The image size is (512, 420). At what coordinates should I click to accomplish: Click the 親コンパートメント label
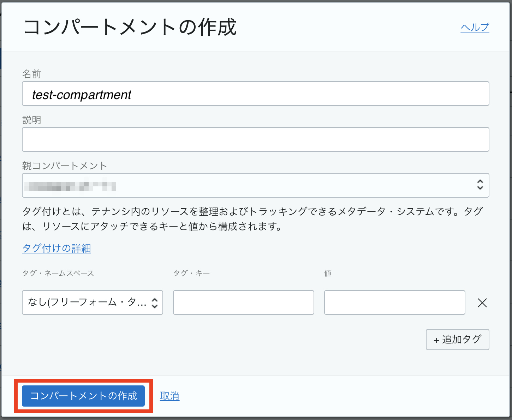point(65,166)
